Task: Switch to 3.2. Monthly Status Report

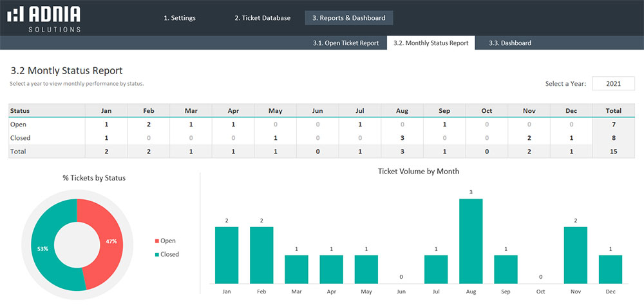Action: [431, 43]
